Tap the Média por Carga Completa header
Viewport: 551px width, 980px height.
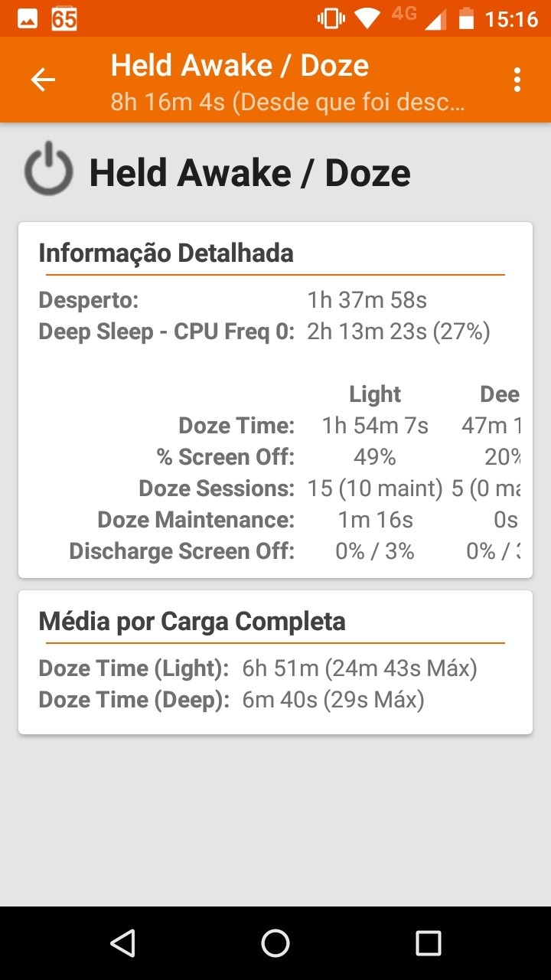point(192,621)
